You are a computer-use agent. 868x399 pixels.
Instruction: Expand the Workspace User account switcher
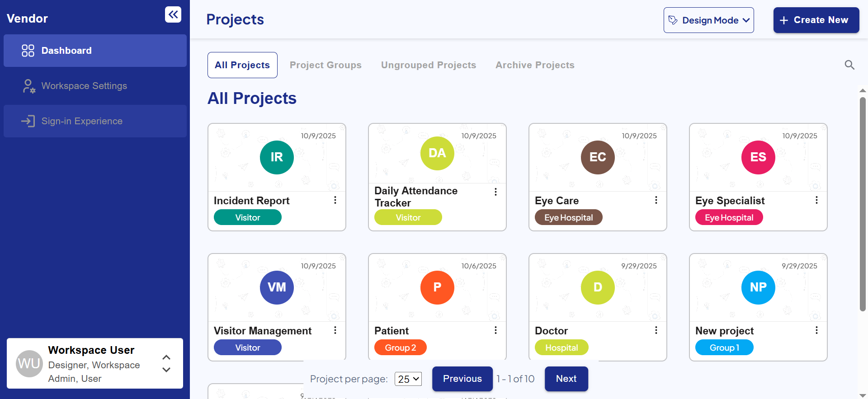[x=166, y=363]
